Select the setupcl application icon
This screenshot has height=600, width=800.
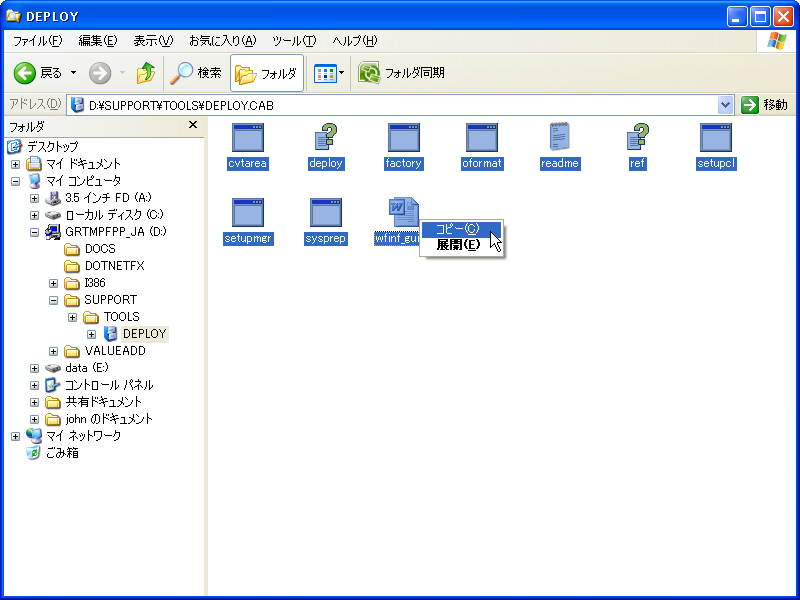point(716,138)
